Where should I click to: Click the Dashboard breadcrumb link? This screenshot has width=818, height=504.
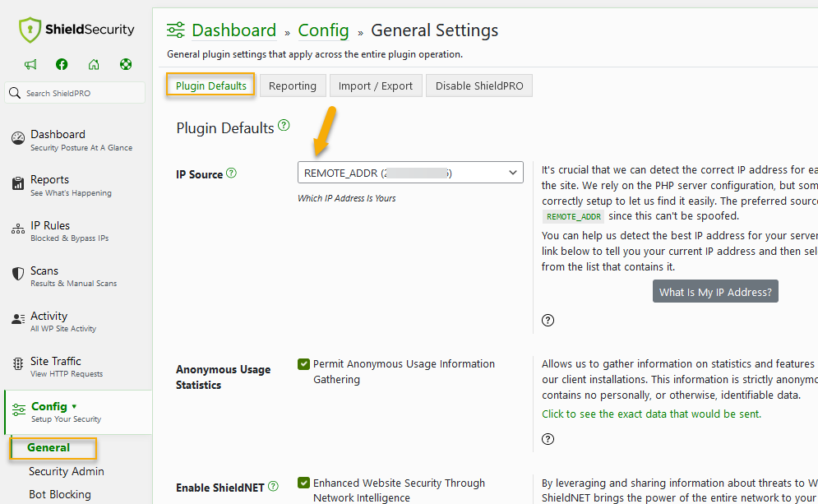coord(233,30)
